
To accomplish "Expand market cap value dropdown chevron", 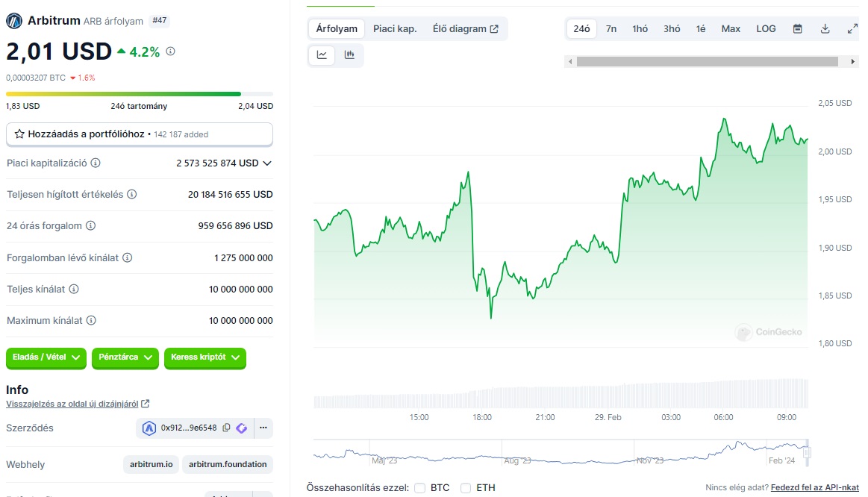I will 267,163.
